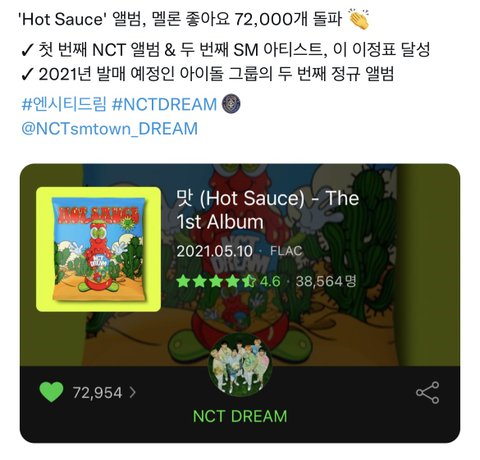Click the release date 2021.05.10
Viewport: 480px width, 460px height.
point(215,251)
